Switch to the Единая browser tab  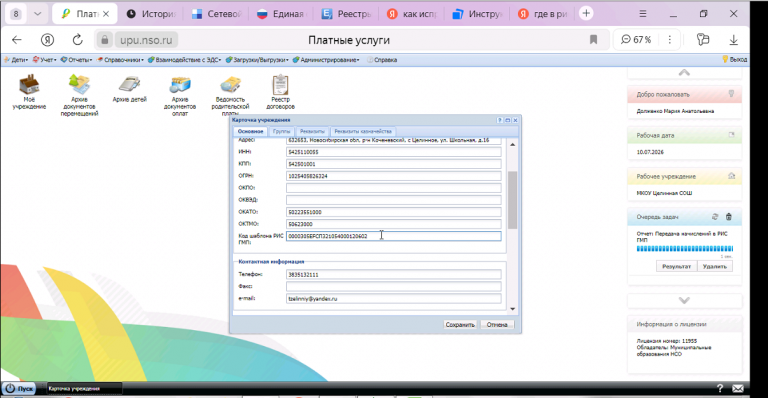coord(281,14)
